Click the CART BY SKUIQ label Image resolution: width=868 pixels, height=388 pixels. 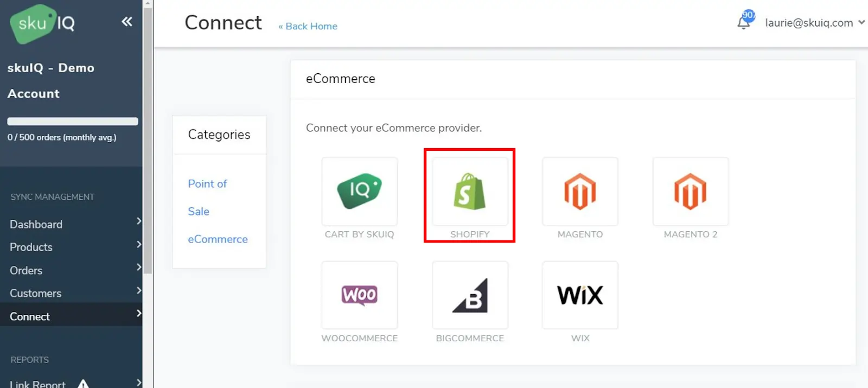pyautogui.click(x=360, y=234)
